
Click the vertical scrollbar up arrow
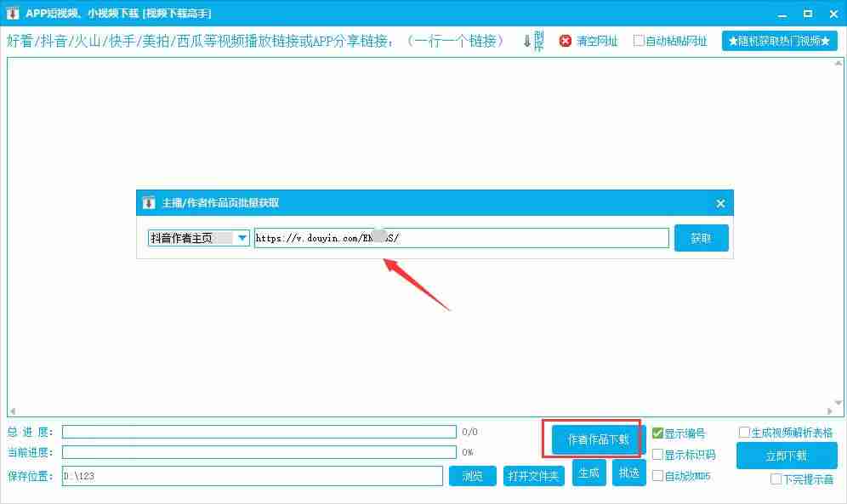click(838, 64)
